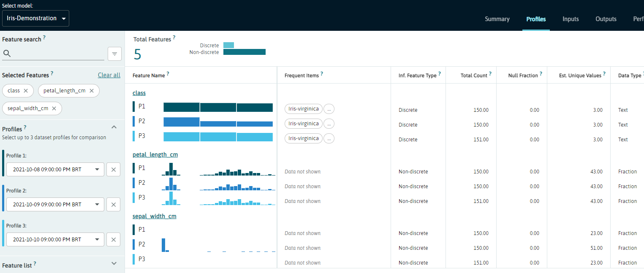Open the Outputs tab
The image size is (644, 273).
606,19
